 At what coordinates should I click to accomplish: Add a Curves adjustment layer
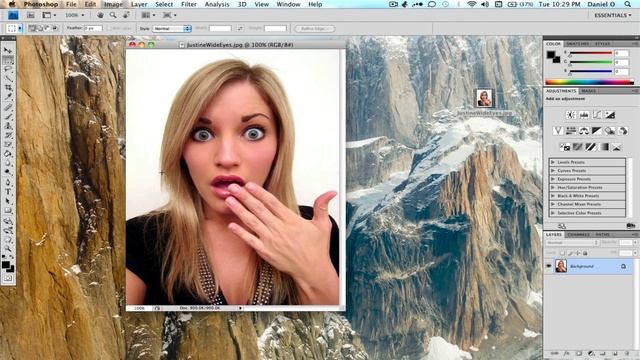[x=597, y=115]
